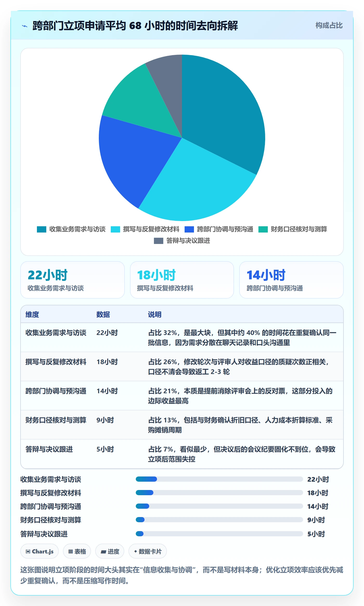Select table cell 跨部门协调与预沟通
Viewport: 364px width, 606px height.
tap(56, 391)
